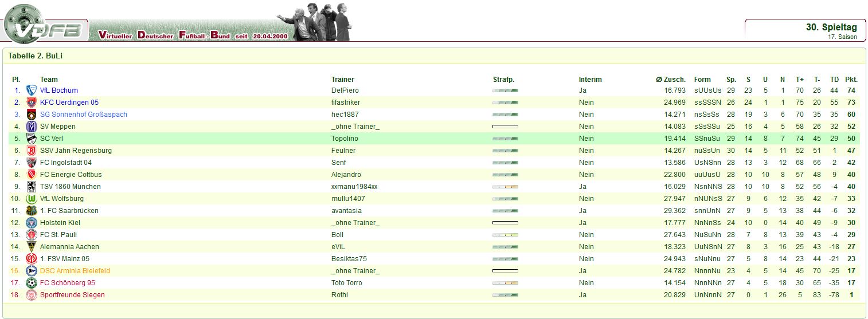Click the VfL Bochum club crest

tap(32, 90)
